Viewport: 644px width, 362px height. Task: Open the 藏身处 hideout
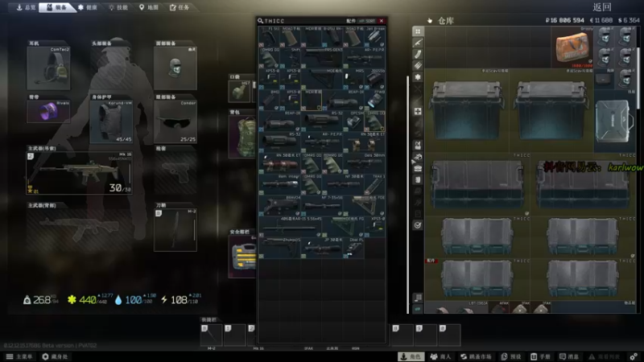click(x=55, y=356)
